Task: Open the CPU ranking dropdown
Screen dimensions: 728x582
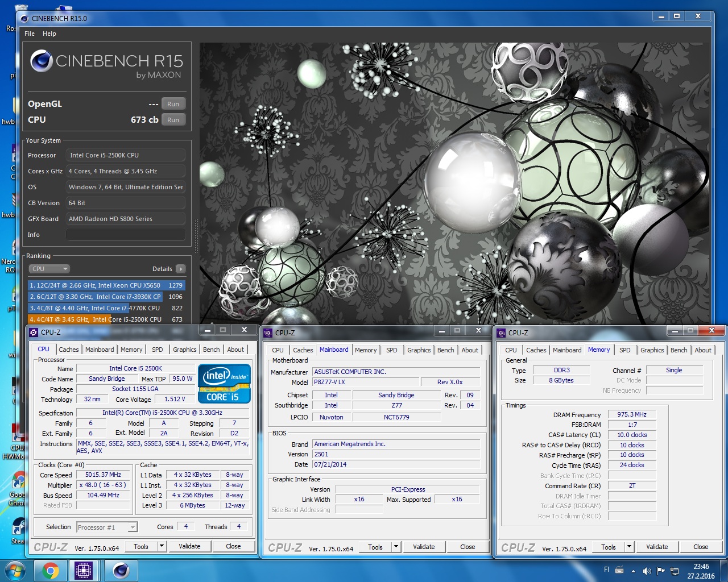Action: click(x=49, y=269)
